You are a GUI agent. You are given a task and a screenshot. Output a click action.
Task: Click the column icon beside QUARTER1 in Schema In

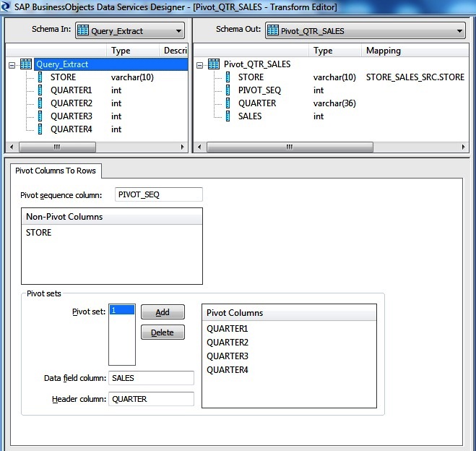pos(40,90)
